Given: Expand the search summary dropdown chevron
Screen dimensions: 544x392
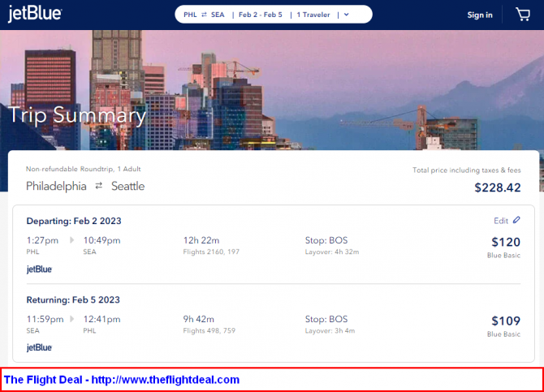Looking at the screenshot, I should [346, 15].
